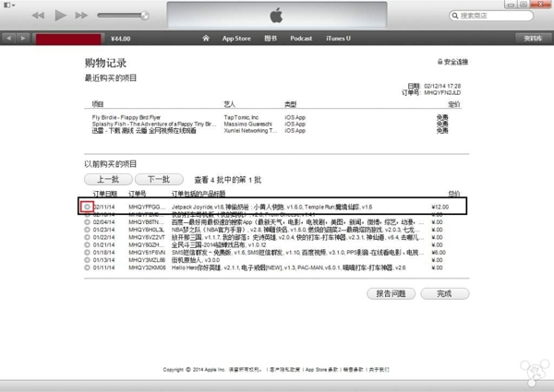
Task: Select the order dated 01/18/14
Action: tap(87, 253)
